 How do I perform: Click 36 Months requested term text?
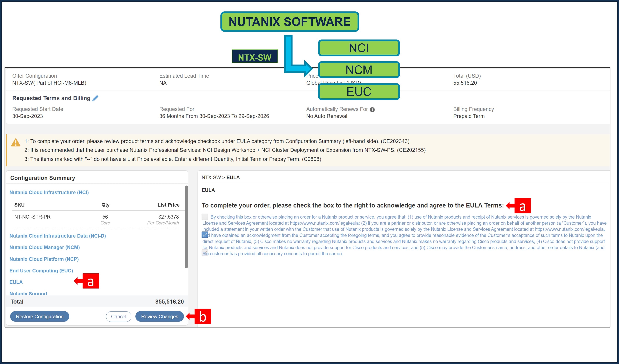(214, 116)
